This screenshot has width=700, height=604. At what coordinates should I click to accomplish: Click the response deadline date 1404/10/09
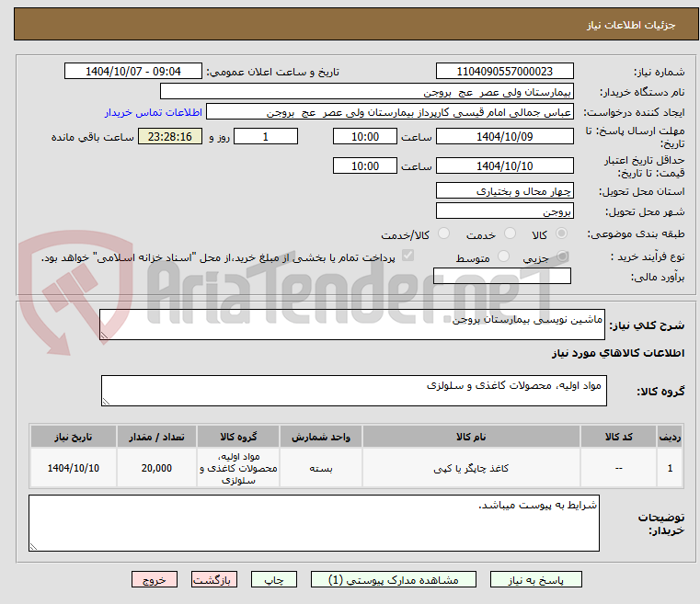pyautogui.click(x=504, y=136)
